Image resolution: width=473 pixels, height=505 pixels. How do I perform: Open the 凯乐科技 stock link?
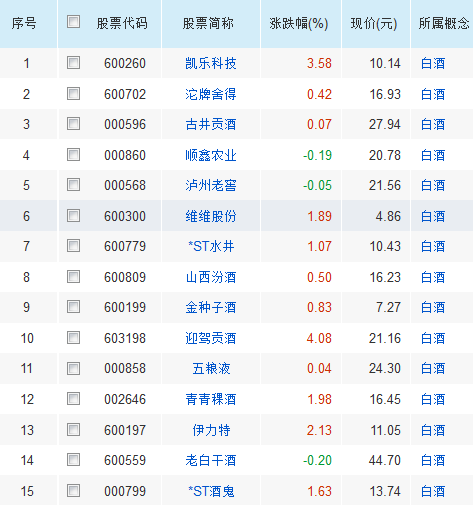211,63
